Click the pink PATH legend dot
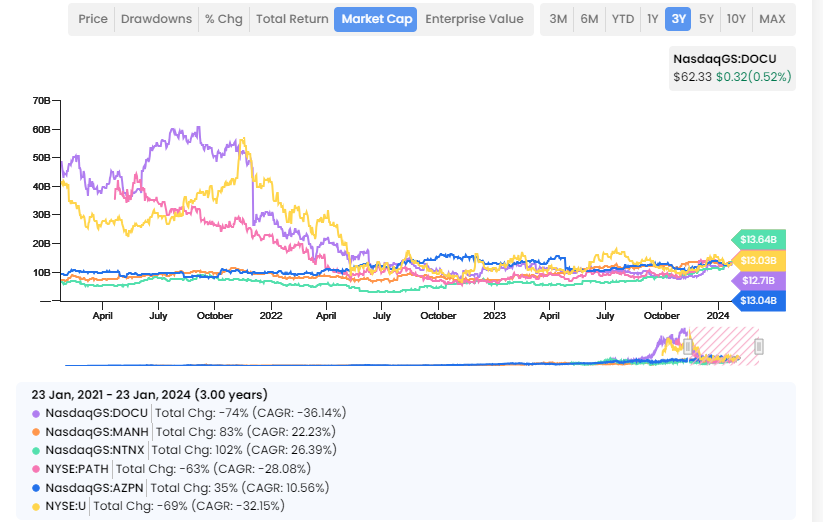Image resolution: width=823 pixels, height=522 pixels. coord(36,470)
